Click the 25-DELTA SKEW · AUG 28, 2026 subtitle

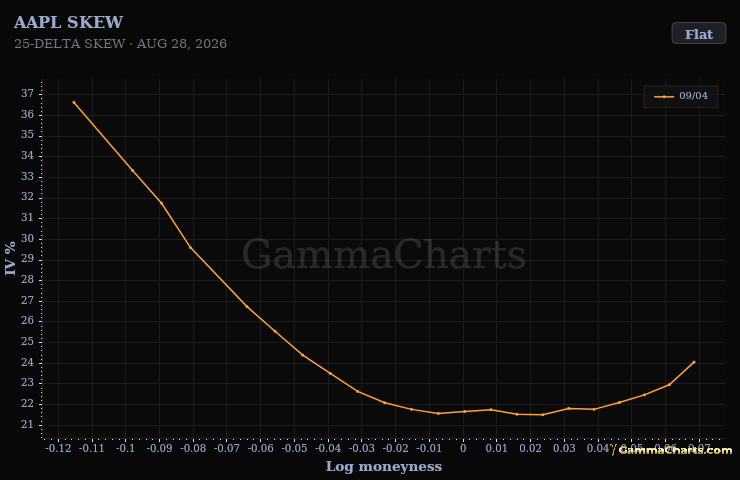[x=120, y=44]
